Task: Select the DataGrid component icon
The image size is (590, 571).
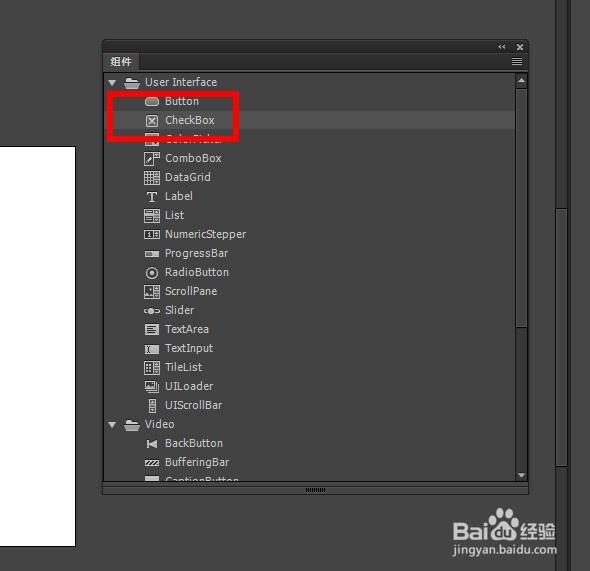Action: coord(152,178)
